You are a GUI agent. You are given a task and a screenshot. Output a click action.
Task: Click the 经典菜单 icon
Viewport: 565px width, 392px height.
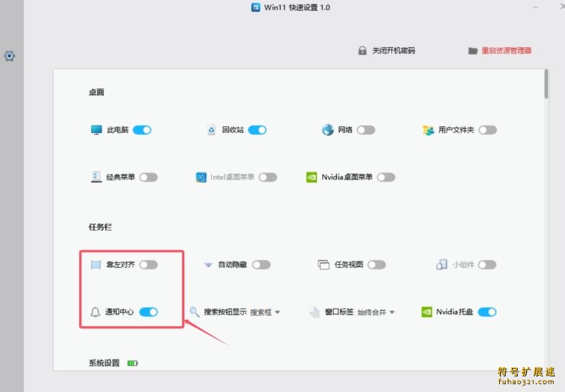[x=97, y=177]
